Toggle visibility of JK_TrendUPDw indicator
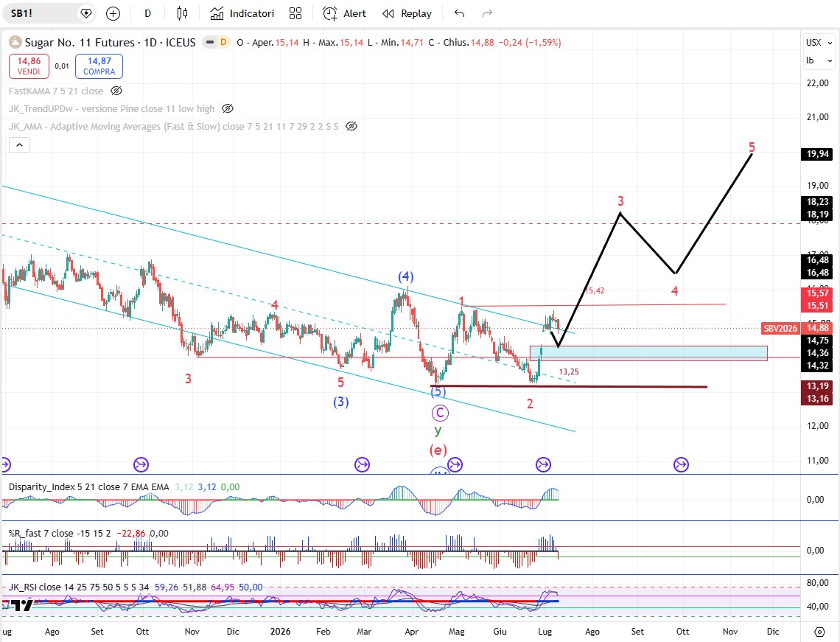Screen dimensions: 840x642 pos(228,109)
